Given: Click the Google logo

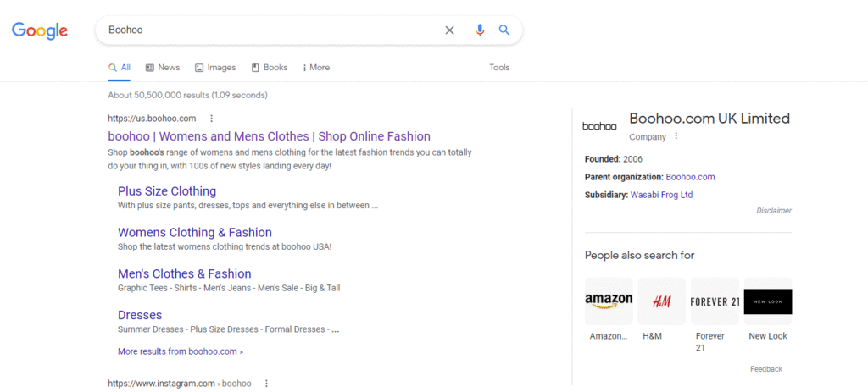Looking at the screenshot, I should tap(40, 30).
